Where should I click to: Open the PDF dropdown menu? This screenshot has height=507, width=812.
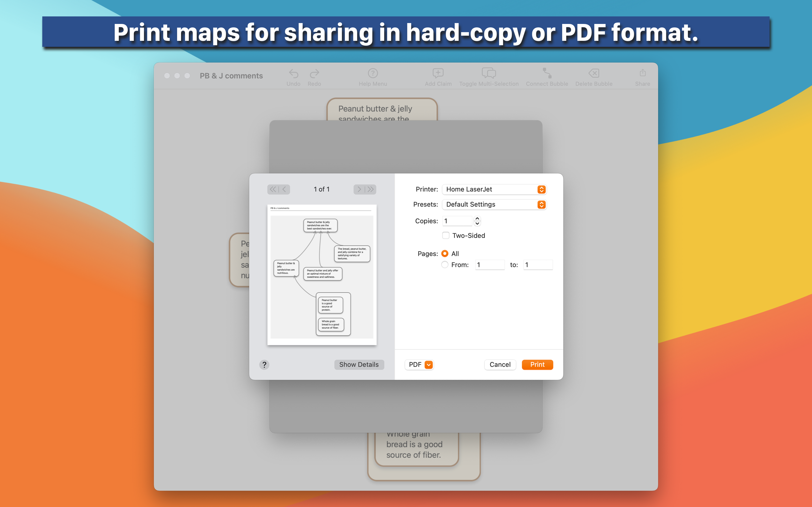419,364
